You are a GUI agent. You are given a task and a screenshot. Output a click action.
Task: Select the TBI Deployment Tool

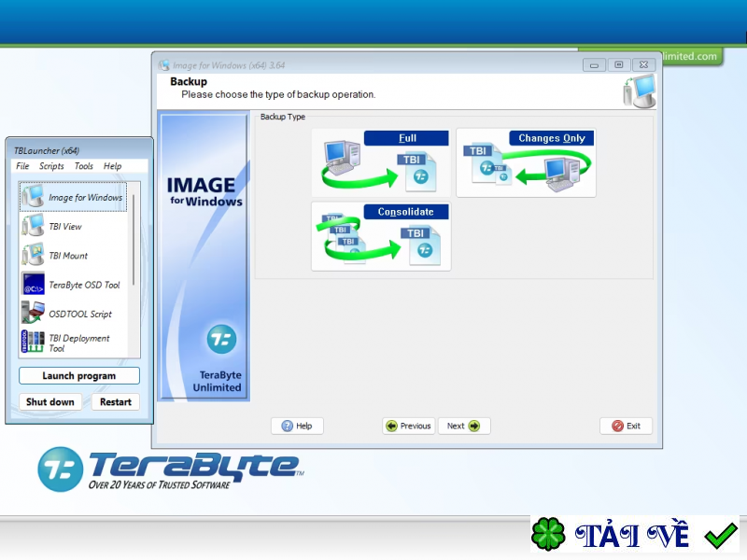click(x=78, y=343)
